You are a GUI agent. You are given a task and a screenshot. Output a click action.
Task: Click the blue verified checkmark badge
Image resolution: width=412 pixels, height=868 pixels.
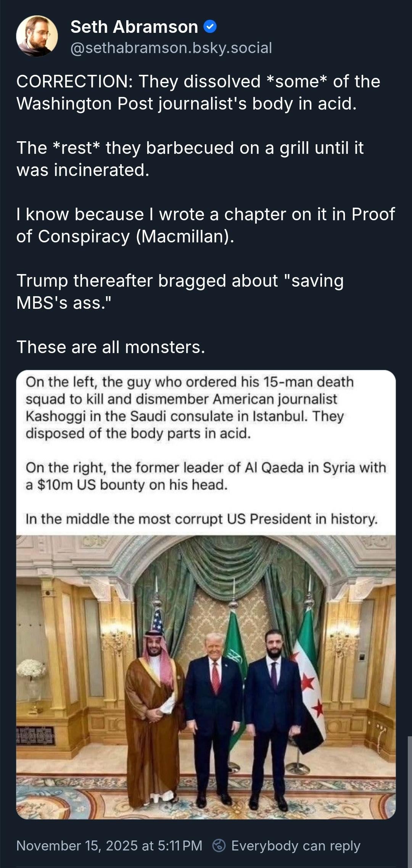[210, 27]
